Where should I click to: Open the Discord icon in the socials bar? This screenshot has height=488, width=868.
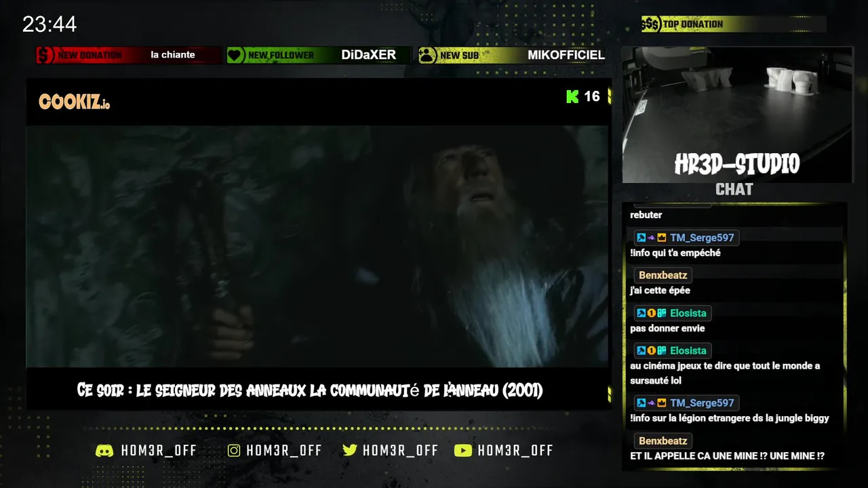pos(104,451)
